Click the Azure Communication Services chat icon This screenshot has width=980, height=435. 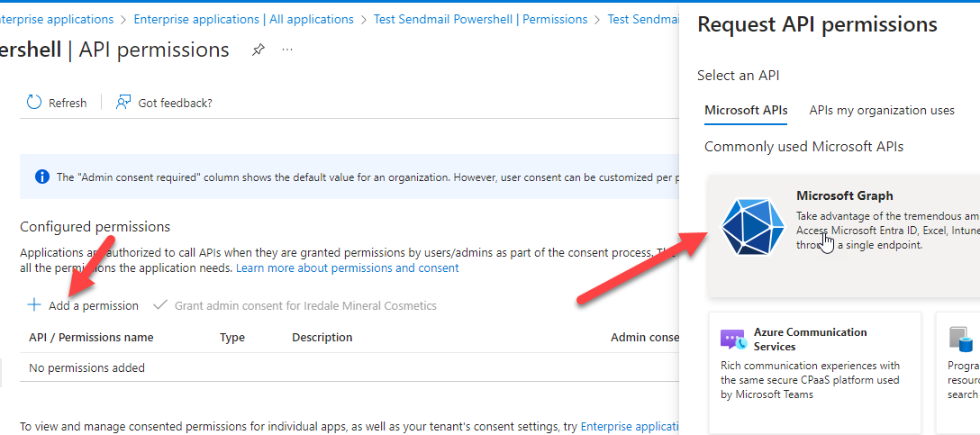tap(734, 340)
